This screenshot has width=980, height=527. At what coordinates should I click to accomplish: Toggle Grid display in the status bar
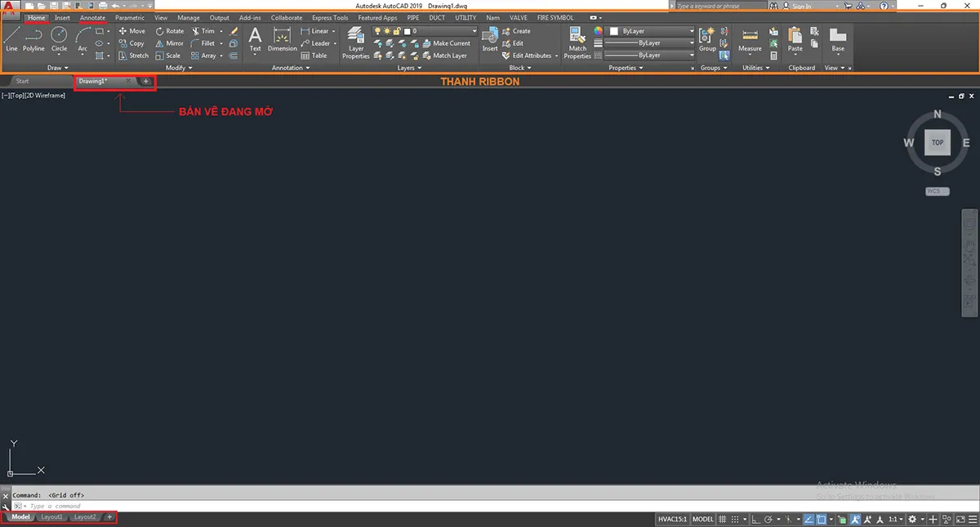click(723, 519)
